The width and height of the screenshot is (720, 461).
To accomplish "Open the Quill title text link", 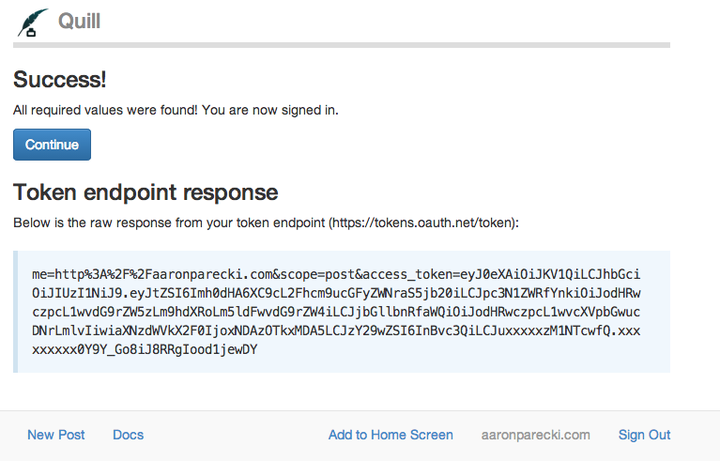I will [79, 21].
